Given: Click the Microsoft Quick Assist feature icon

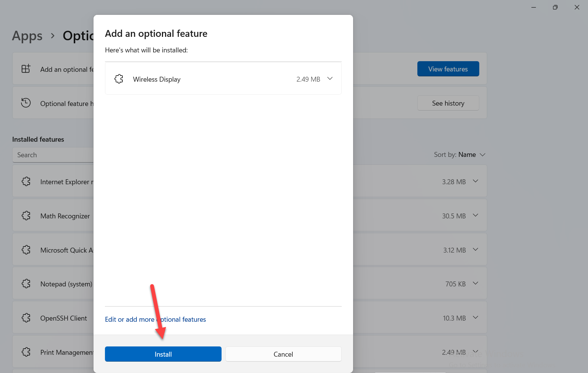Looking at the screenshot, I should point(26,250).
